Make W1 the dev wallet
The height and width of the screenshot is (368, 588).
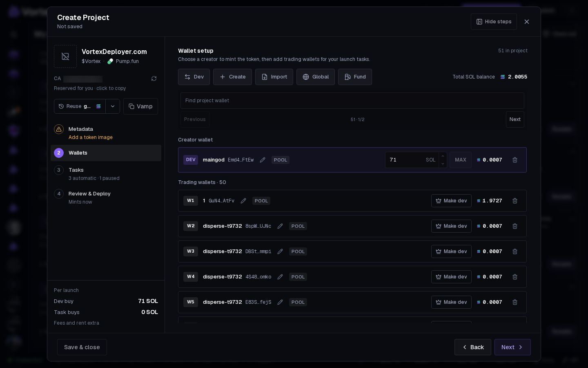451,201
